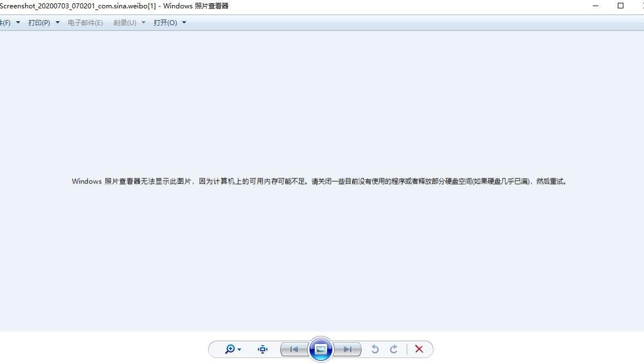
Task: Start the slideshow playback
Action: (x=320, y=349)
